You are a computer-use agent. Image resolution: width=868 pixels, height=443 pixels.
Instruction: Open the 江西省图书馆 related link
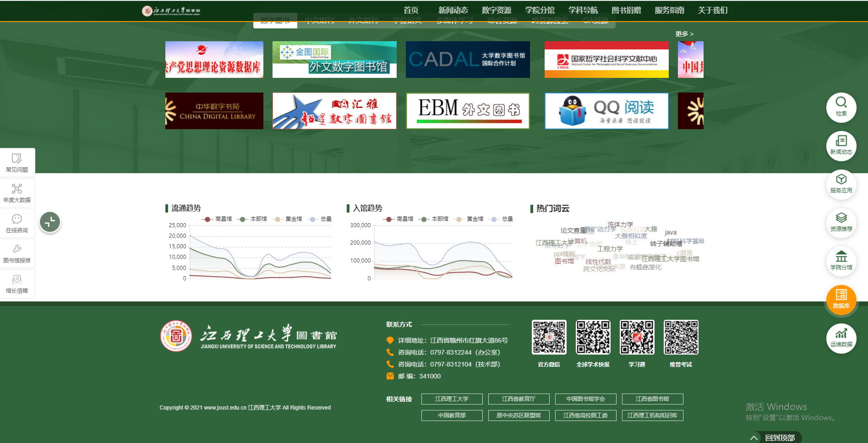click(x=652, y=399)
